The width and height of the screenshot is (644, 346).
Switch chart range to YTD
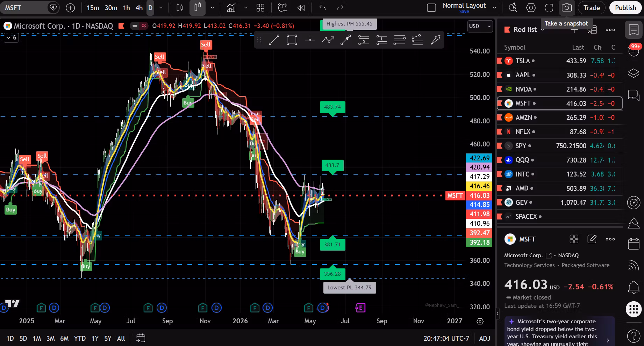point(80,338)
